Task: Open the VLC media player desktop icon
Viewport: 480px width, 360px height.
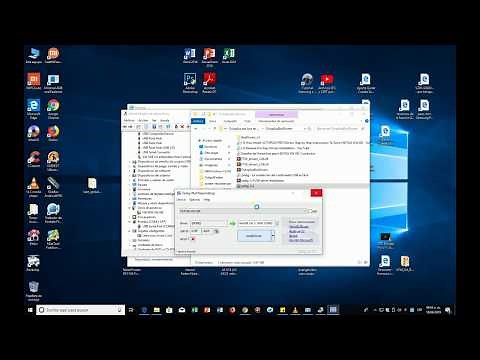Action: click(34, 187)
